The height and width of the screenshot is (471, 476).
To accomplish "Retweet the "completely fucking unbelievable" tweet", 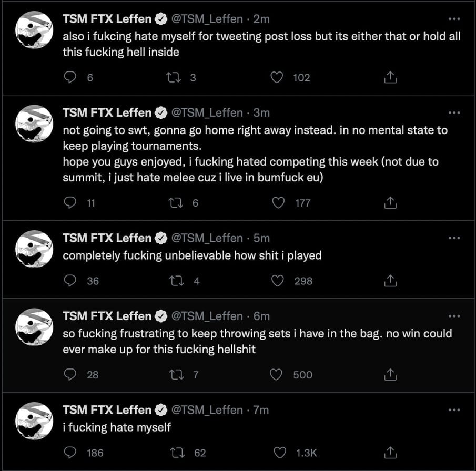I will 174,281.
